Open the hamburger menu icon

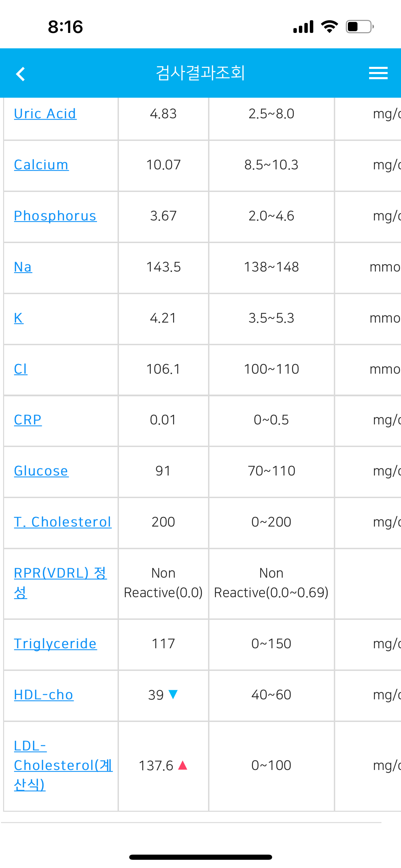pyautogui.click(x=378, y=73)
